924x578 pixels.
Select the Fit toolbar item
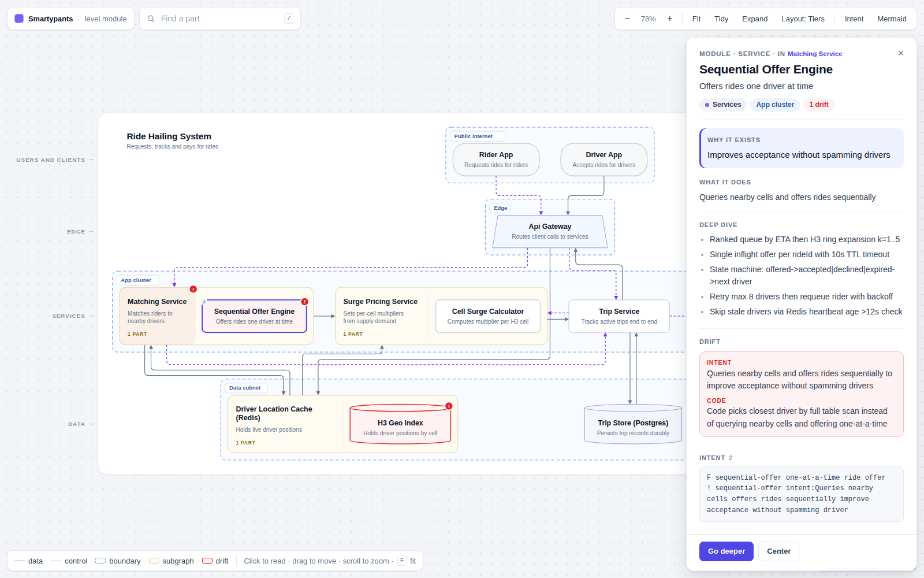click(696, 18)
